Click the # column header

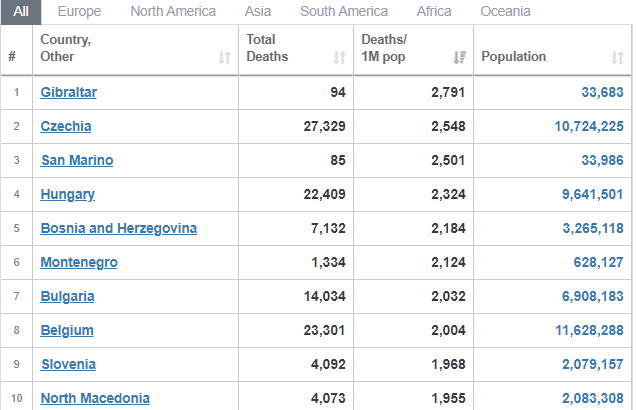coord(12,56)
